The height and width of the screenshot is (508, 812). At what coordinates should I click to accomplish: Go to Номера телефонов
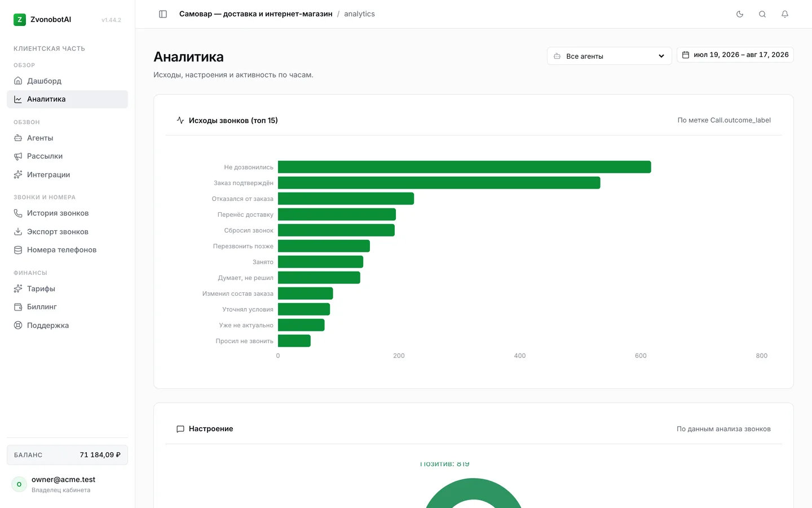click(x=67, y=250)
